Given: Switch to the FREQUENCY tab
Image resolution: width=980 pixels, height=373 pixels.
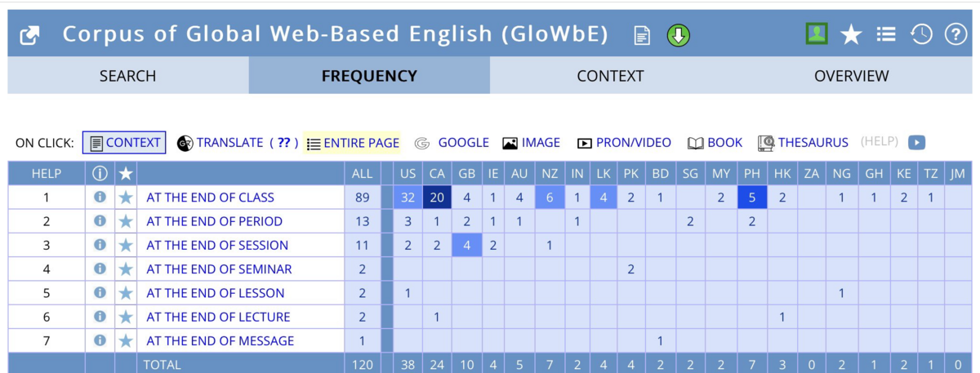Looking at the screenshot, I should coord(369,76).
